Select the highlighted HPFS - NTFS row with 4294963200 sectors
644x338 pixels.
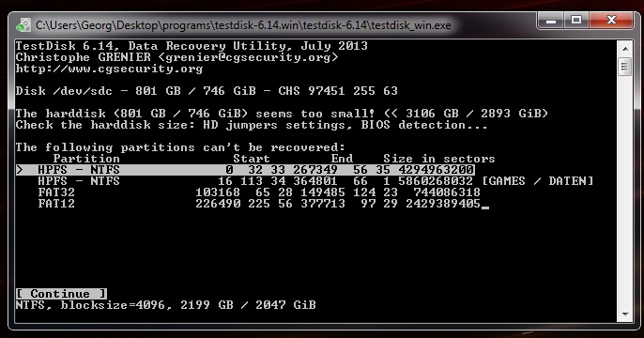coord(245,170)
